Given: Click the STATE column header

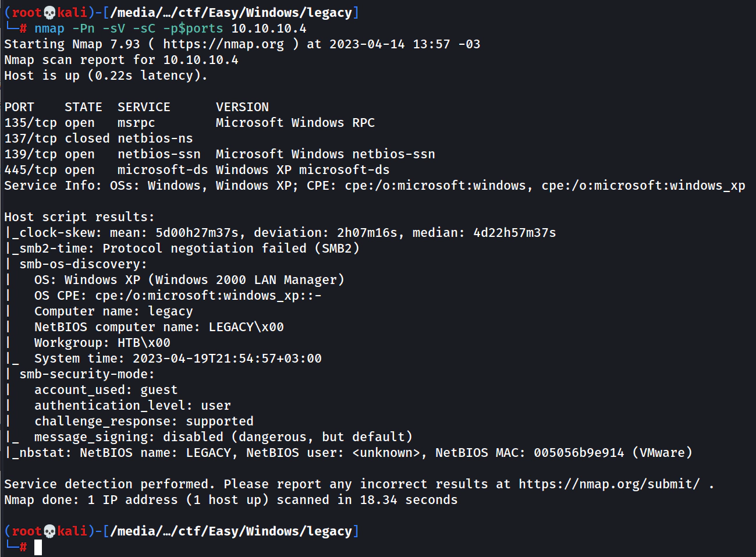Looking at the screenshot, I should pyautogui.click(x=83, y=107).
